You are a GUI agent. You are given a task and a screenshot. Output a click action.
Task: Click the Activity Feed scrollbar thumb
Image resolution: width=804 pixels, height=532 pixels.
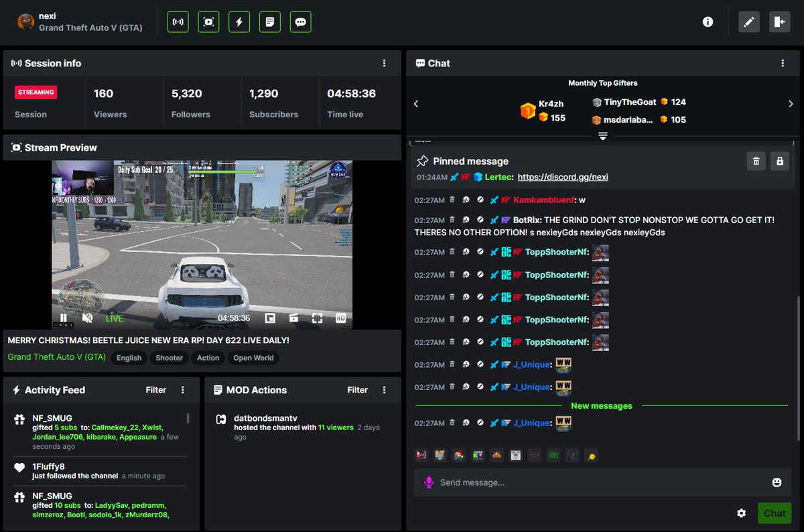coord(188,418)
